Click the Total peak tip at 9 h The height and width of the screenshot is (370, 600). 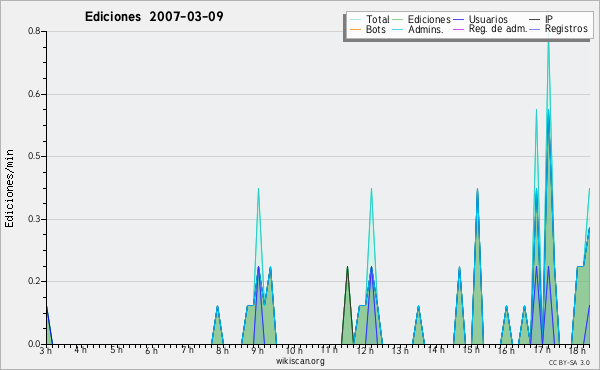point(258,190)
